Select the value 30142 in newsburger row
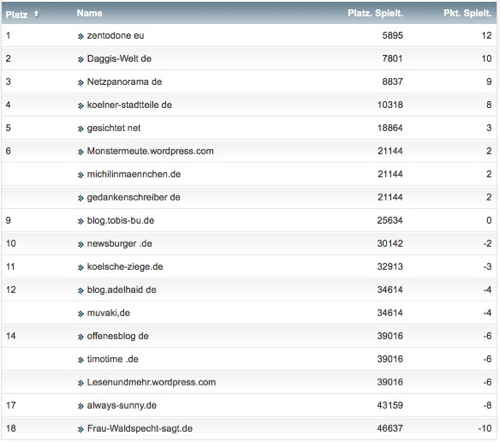 [390, 244]
